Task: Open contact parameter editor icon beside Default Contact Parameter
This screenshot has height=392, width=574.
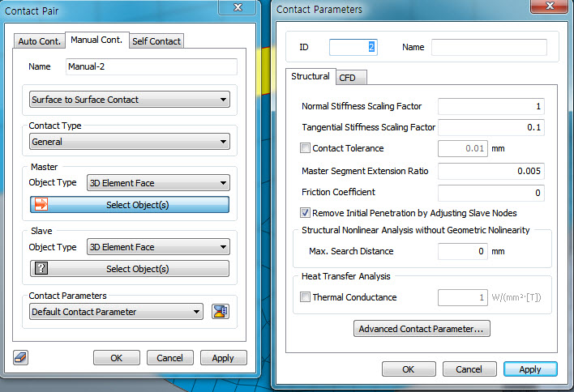Action: [221, 312]
